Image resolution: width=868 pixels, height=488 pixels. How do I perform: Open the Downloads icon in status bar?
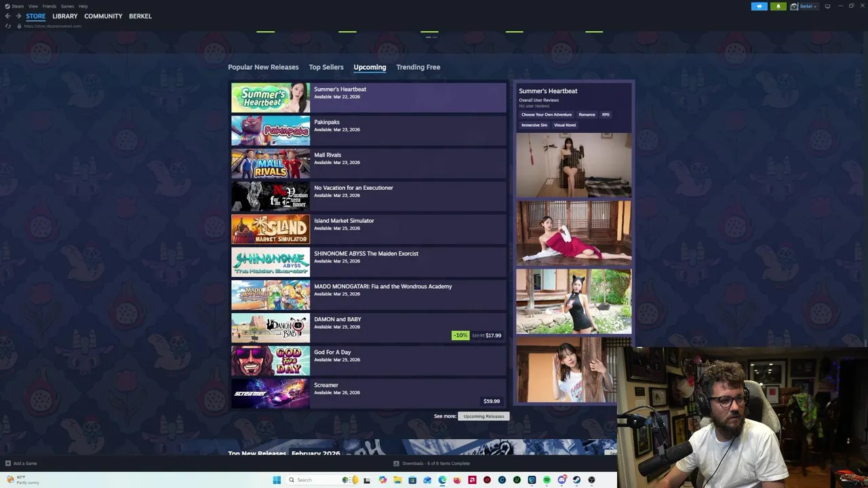pos(396,464)
